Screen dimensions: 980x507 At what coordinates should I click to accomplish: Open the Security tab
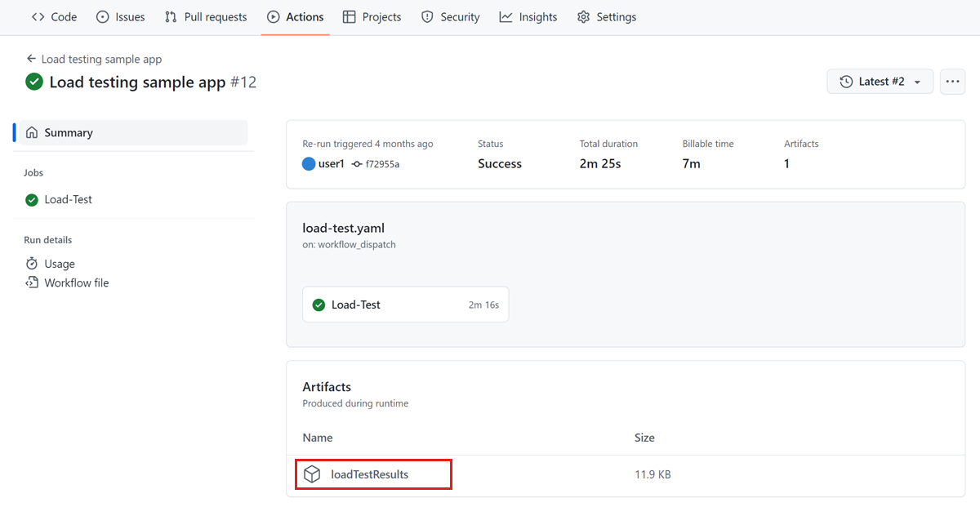tap(450, 17)
